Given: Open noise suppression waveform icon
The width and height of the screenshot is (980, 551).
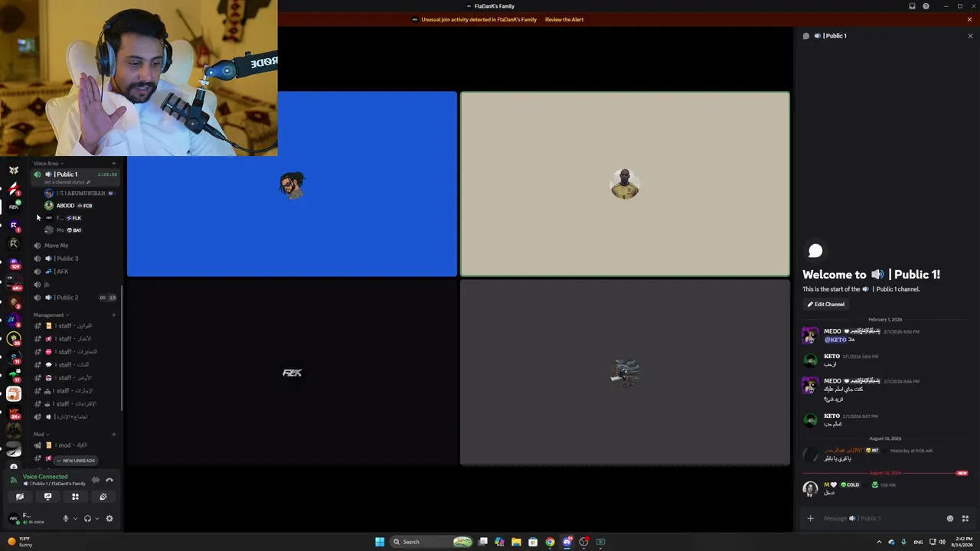Looking at the screenshot, I should (x=96, y=480).
